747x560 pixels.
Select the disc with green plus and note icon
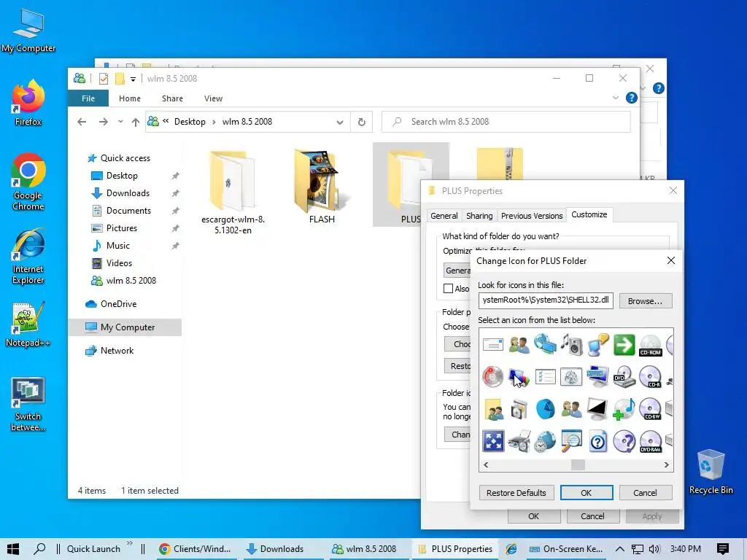[x=624, y=409]
